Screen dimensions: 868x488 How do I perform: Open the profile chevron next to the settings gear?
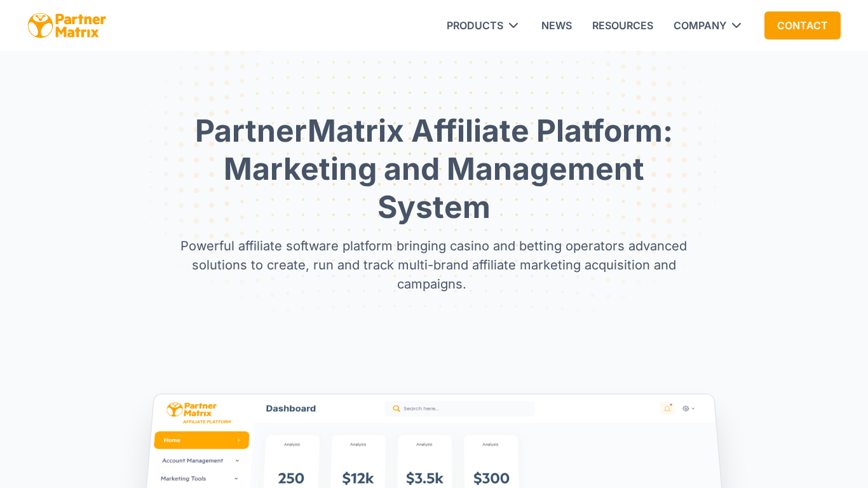tap(693, 408)
